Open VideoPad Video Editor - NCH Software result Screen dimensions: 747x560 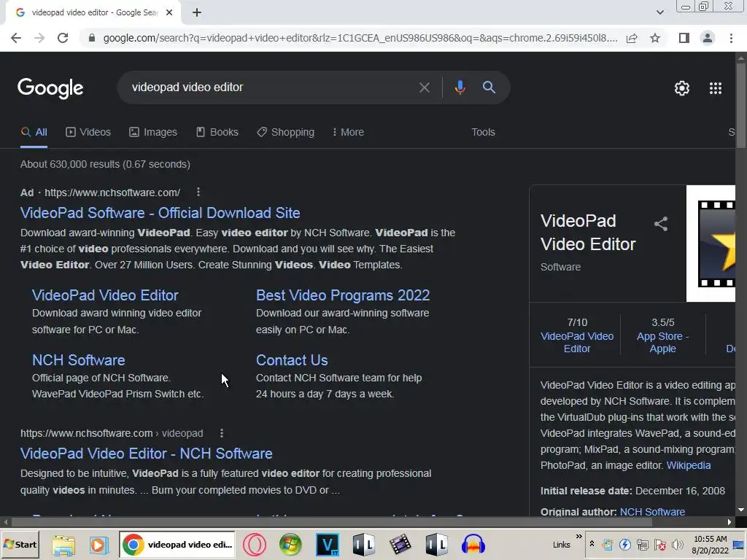point(146,454)
